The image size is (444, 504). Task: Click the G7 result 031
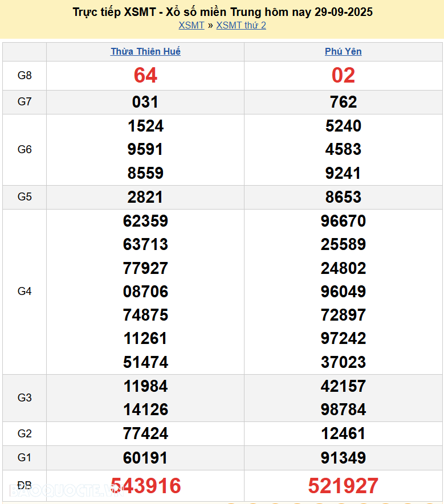click(x=145, y=102)
